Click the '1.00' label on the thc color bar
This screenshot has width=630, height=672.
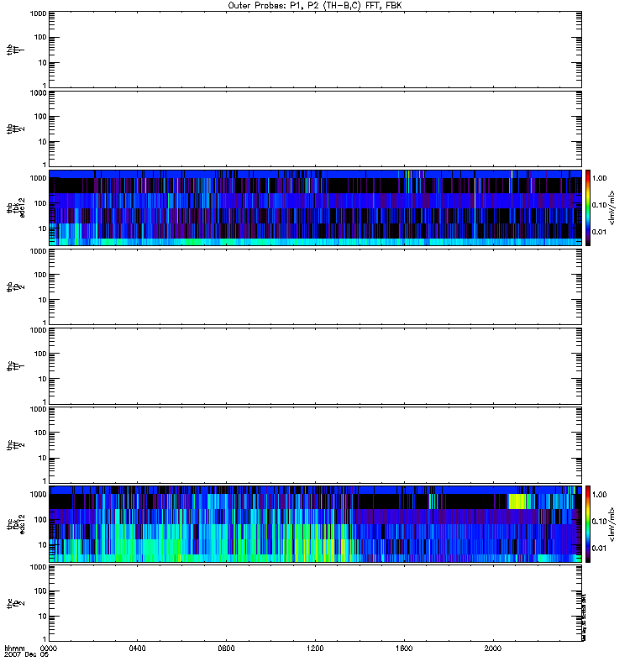click(599, 495)
